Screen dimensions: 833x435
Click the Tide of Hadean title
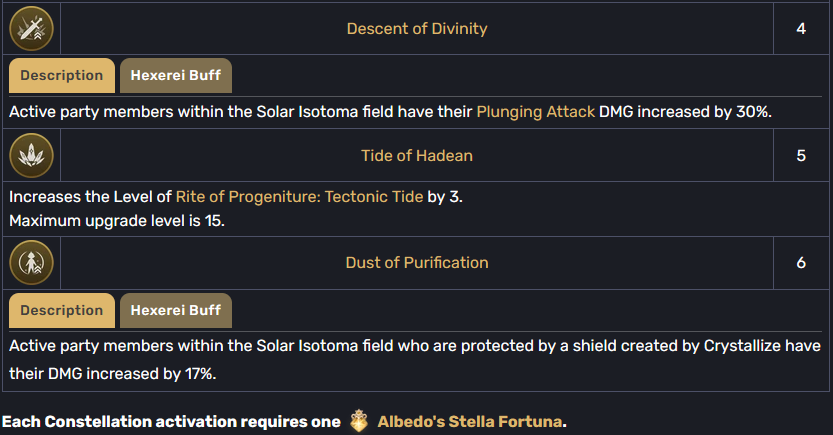pos(417,156)
